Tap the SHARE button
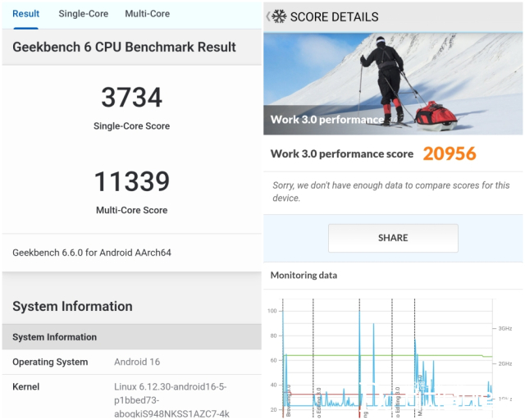This screenshot has width=525, height=420. [x=393, y=238]
